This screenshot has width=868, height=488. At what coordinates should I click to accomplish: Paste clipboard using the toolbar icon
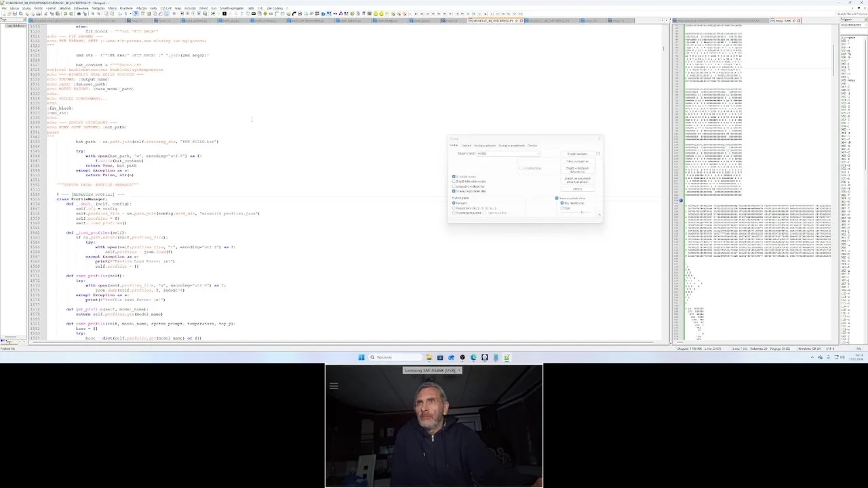pos(58,14)
